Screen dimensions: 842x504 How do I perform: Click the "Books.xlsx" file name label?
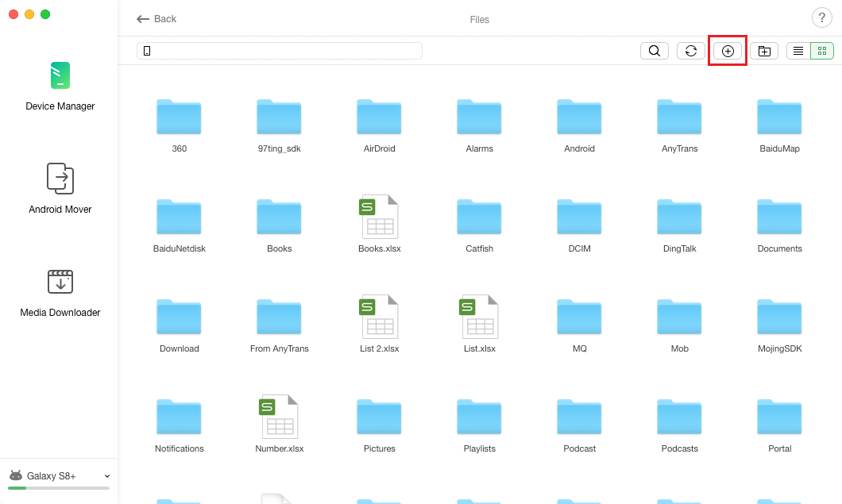[379, 248]
